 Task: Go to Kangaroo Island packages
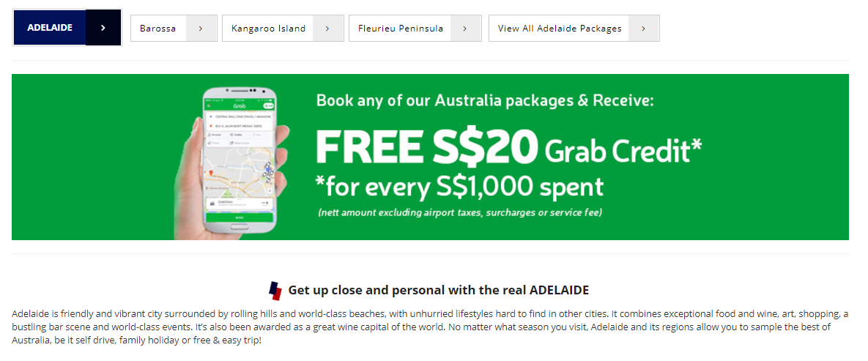coord(268,29)
